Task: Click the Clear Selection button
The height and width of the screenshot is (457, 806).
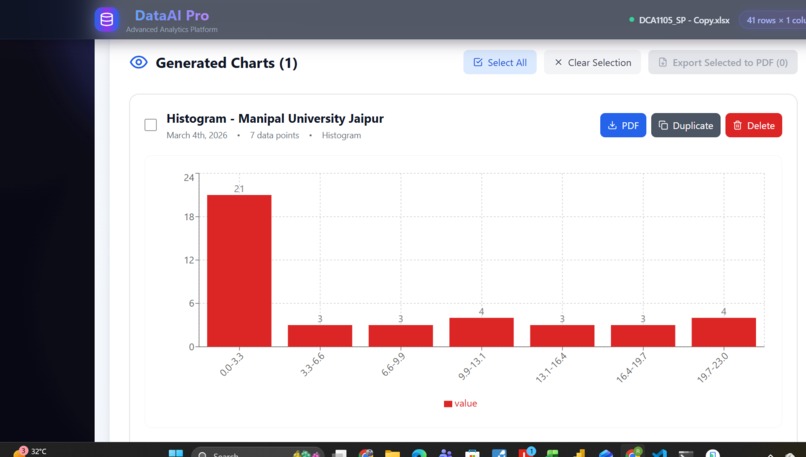Action: tap(592, 62)
